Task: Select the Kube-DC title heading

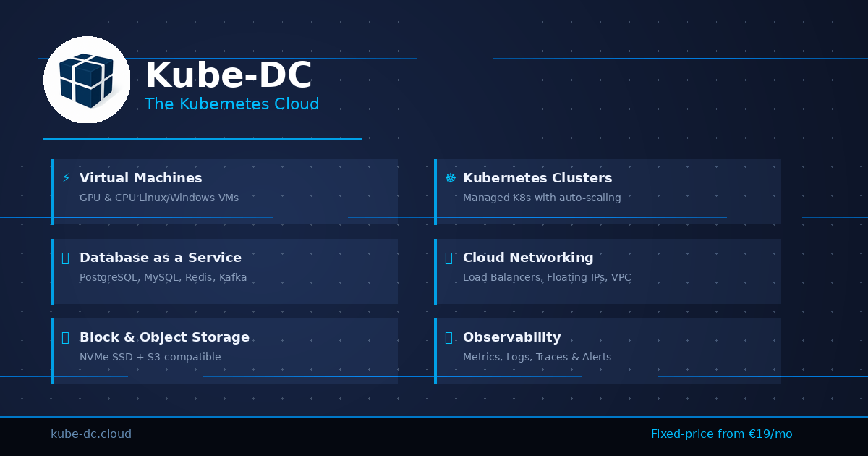Action: [x=229, y=75]
